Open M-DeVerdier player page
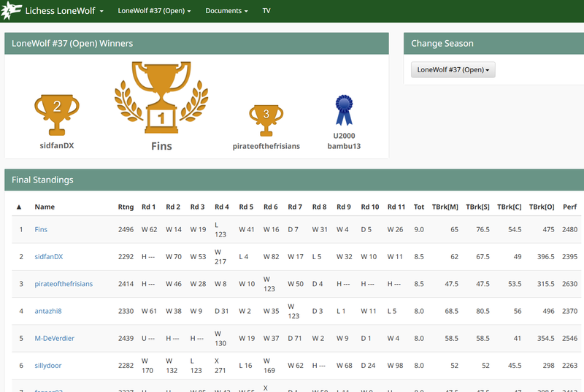The height and width of the screenshot is (392, 584). tap(54, 338)
